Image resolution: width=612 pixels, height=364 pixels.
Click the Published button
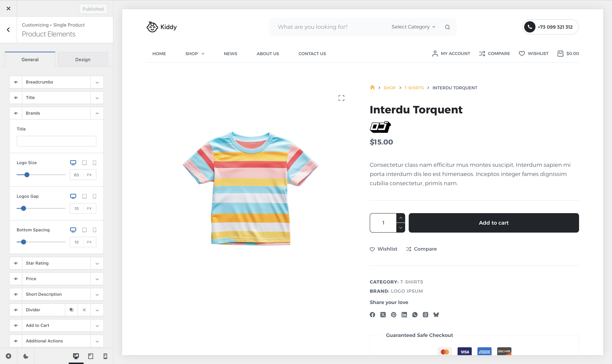[93, 9]
